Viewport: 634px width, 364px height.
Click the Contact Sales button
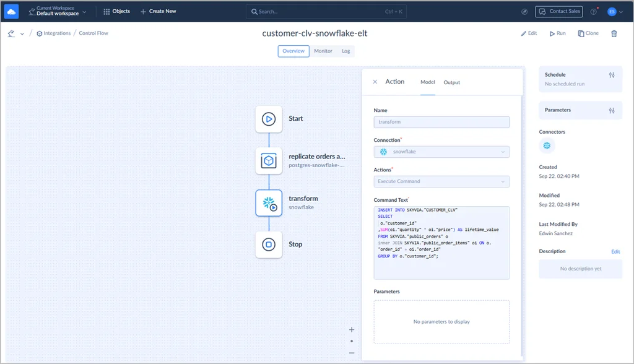pyautogui.click(x=559, y=11)
